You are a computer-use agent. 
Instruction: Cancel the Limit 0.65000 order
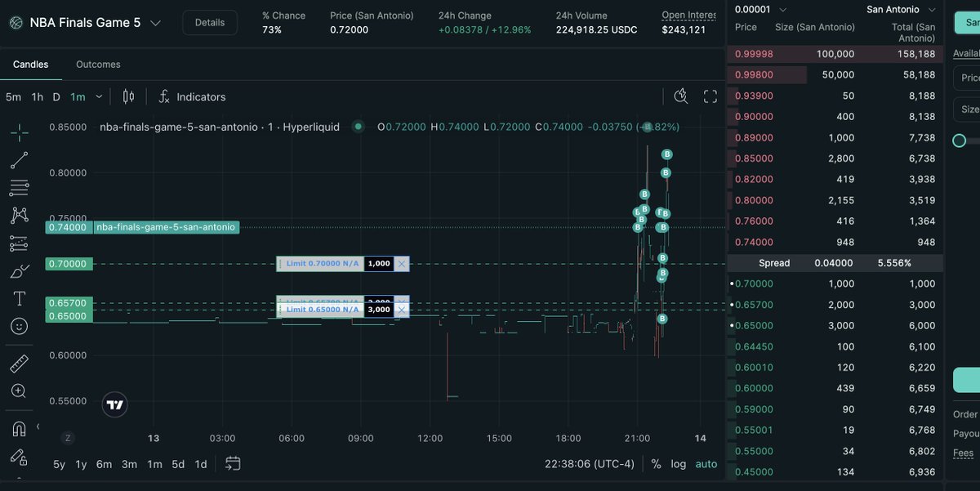coord(401,310)
